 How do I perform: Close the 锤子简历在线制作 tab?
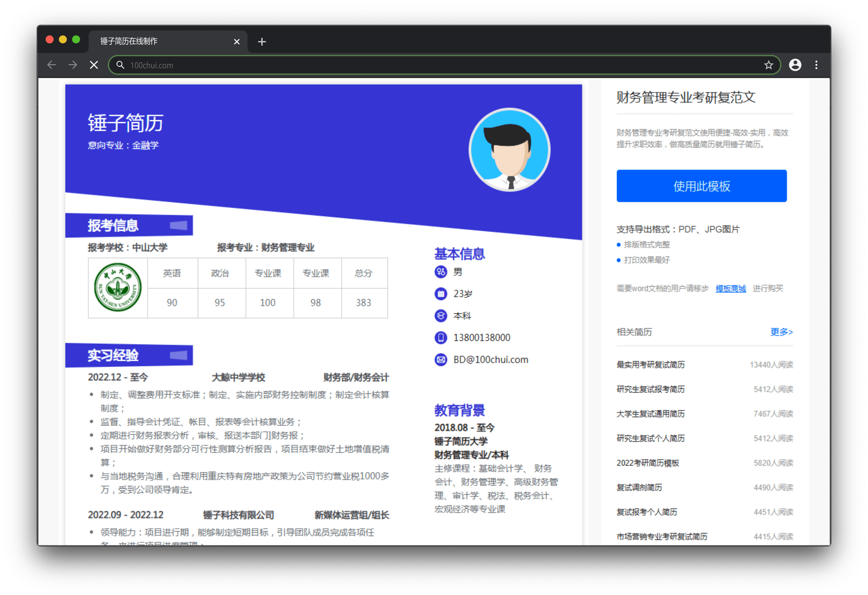(237, 41)
